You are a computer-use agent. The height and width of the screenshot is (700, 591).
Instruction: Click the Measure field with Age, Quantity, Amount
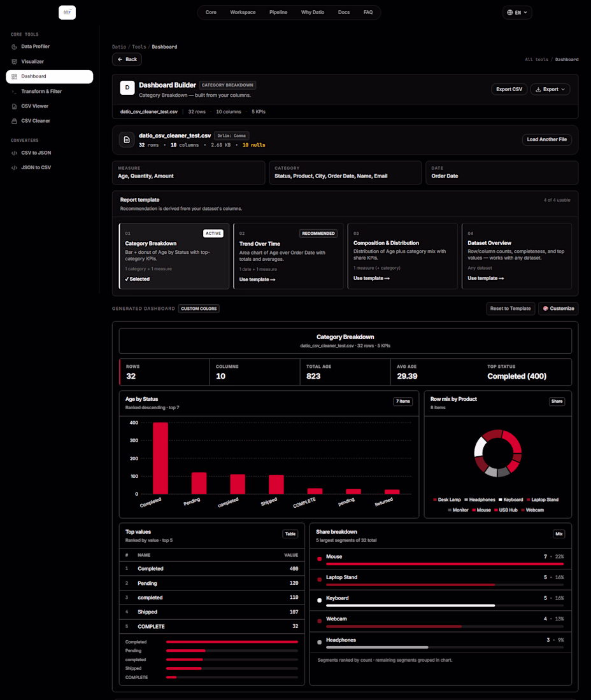pos(189,172)
